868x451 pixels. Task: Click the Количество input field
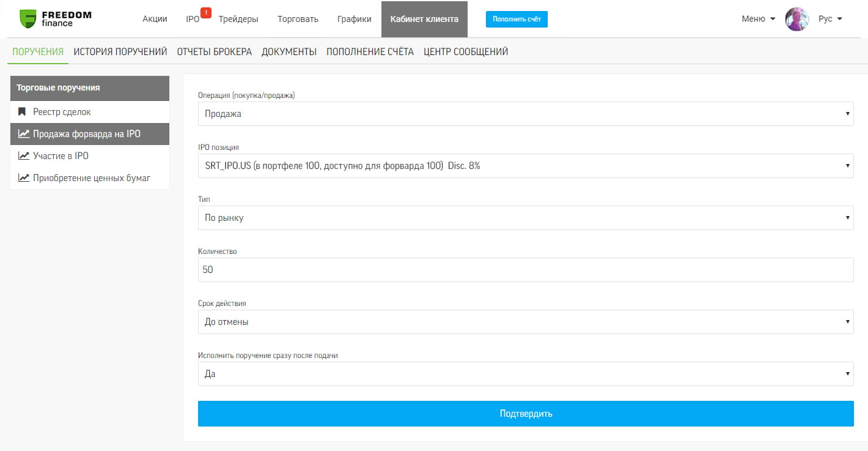[525, 270]
